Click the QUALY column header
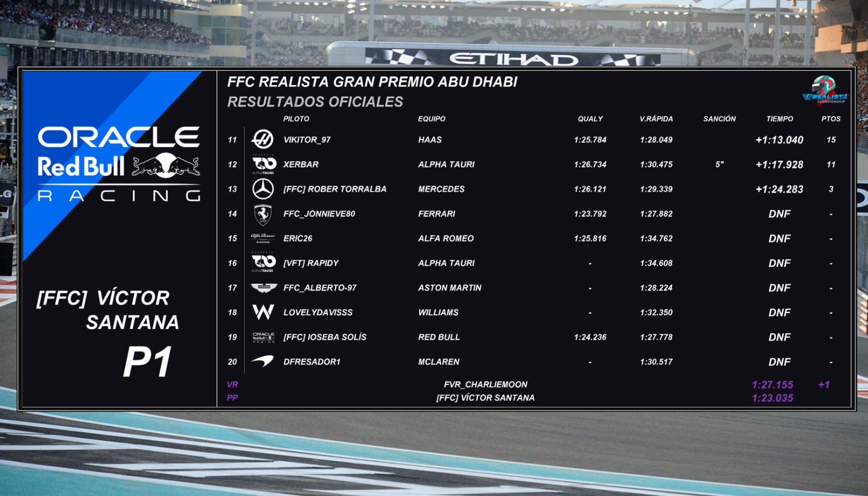This screenshot has width=868, height=496. pyautogui.click(x=590, y=118)
